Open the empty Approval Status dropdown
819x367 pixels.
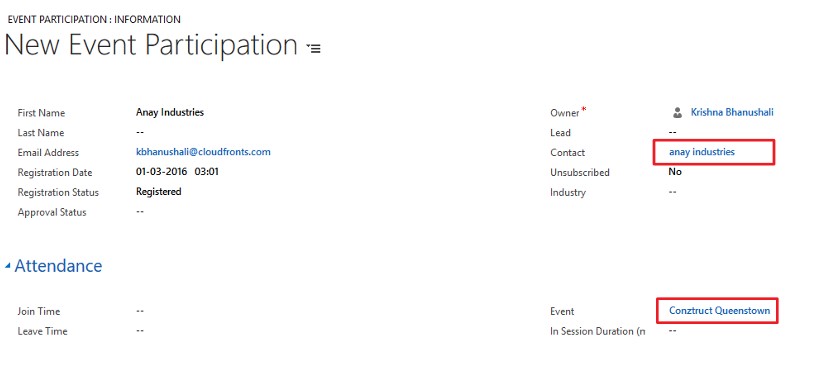[140, 211]
